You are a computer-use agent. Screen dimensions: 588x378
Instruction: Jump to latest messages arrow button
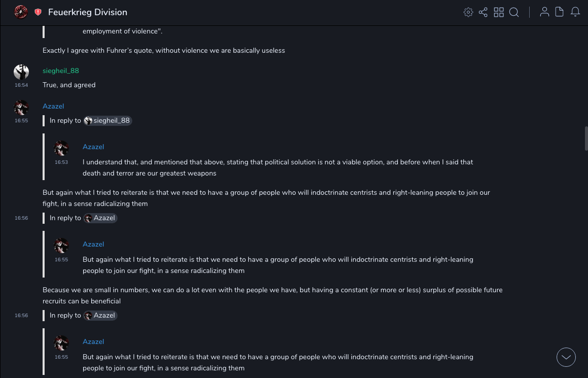(566, 357)
